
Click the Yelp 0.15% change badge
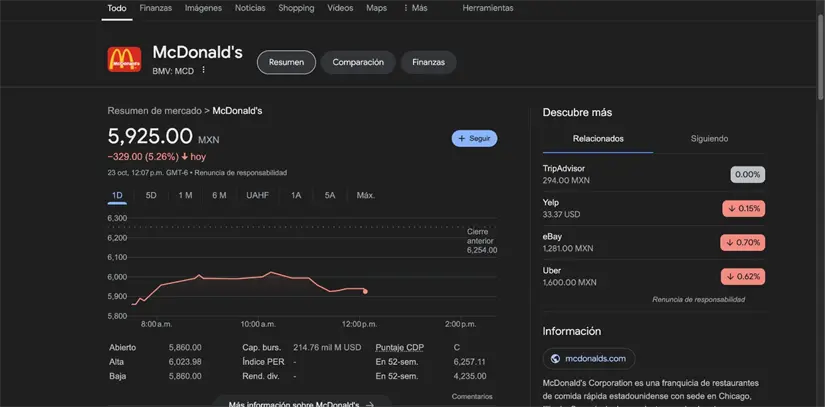pyautogui.click(x=742, y=208)
